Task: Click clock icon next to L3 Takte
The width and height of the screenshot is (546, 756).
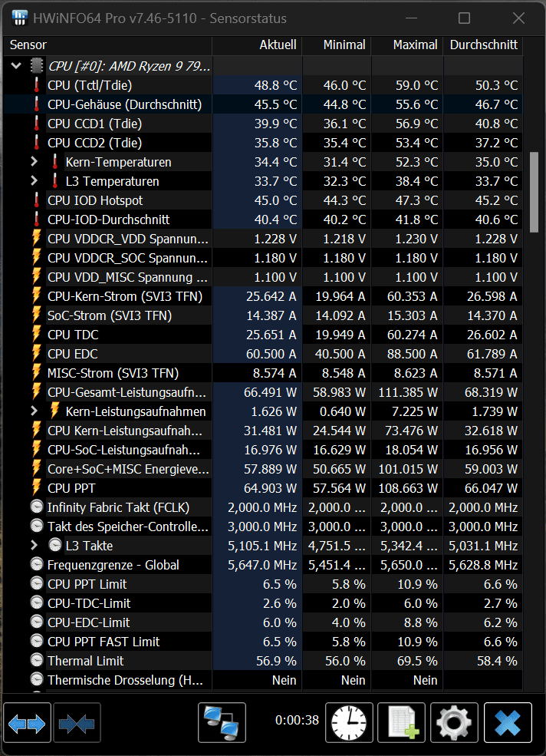Action: (x=55, y=545)
